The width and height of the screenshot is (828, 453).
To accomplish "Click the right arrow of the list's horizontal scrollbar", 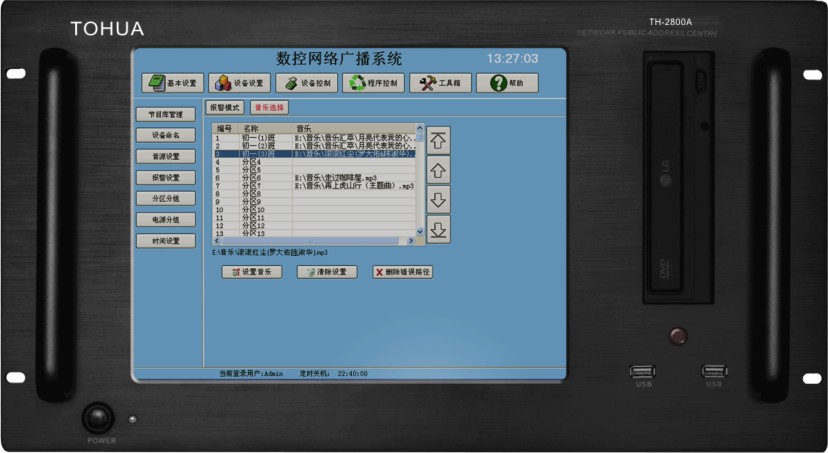I will (x=411, y=241).
